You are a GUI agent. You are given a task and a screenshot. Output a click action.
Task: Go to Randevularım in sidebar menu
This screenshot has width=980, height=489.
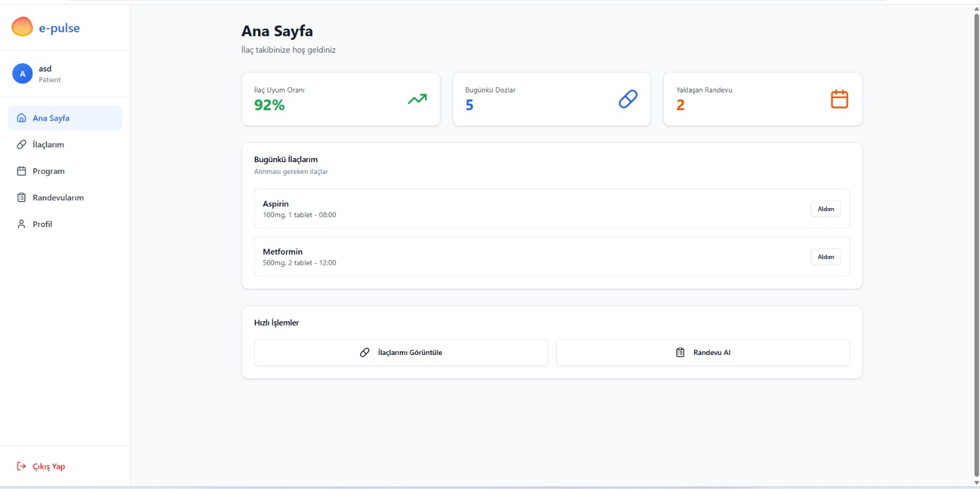pos(58,198)
